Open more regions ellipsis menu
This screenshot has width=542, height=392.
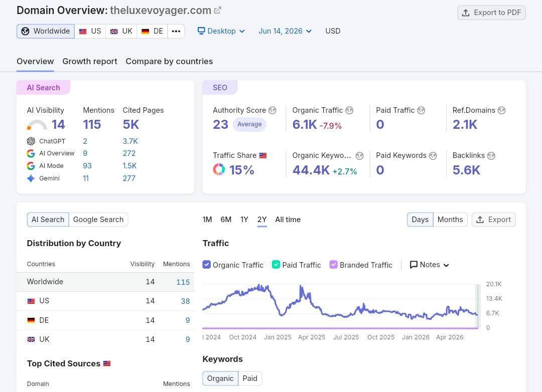tap(176, 31)
